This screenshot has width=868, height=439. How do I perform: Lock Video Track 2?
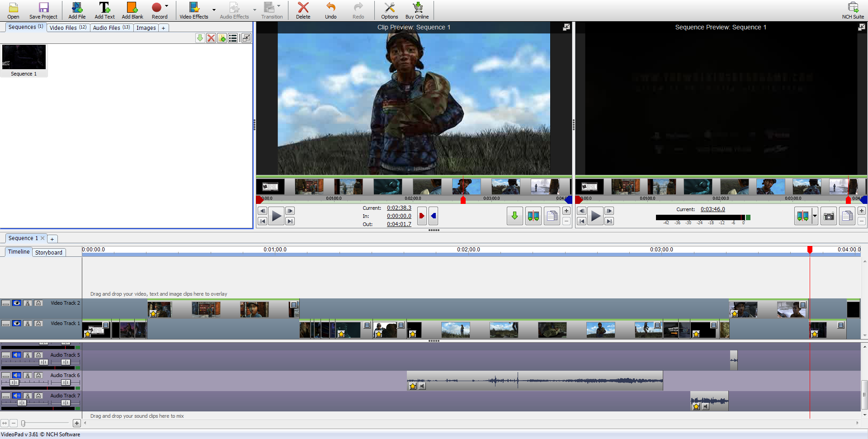coord(38,303)
